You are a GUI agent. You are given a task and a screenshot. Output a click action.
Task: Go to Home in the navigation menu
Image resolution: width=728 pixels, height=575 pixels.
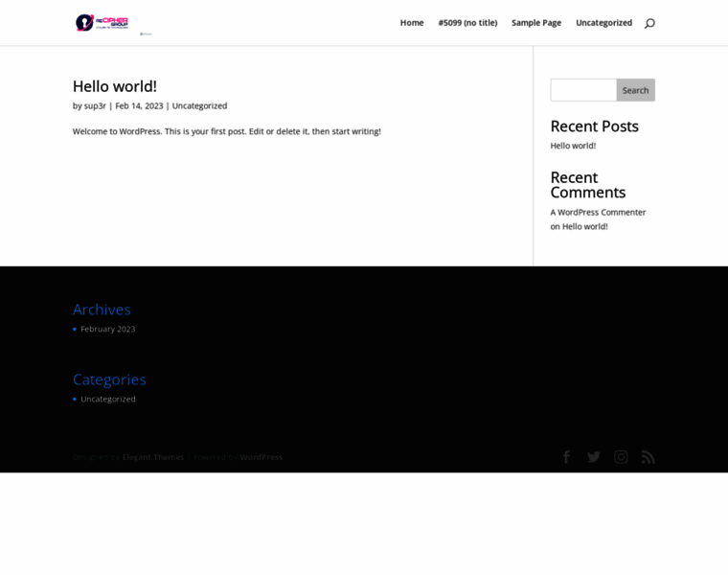(412, 23)
